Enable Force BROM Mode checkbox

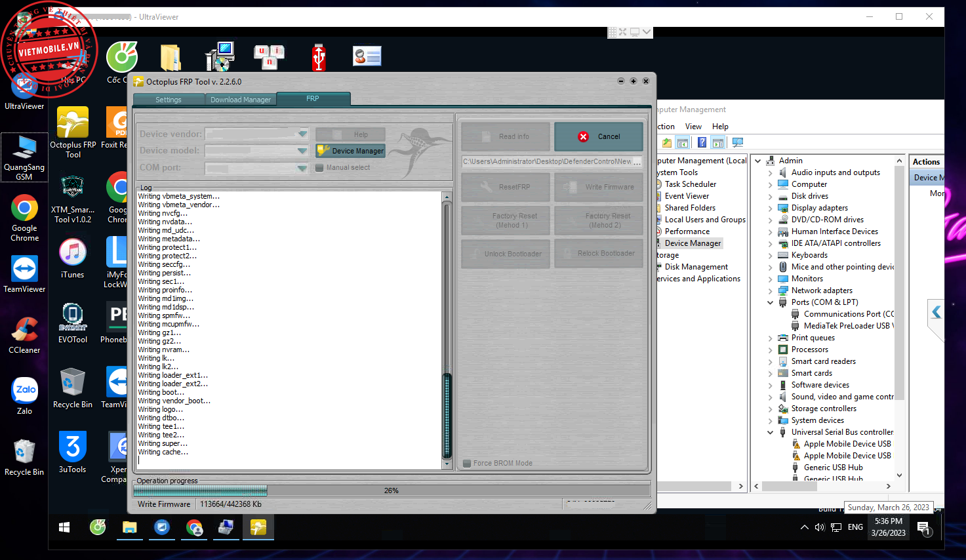pyautogui.click(x=467, y=463)
